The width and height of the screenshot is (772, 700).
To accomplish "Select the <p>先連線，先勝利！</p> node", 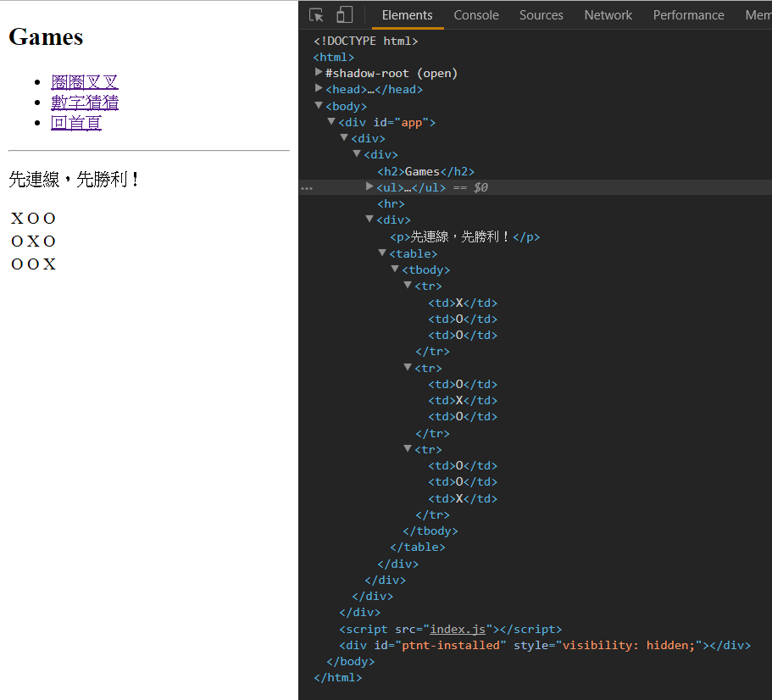I will (464, 236).
